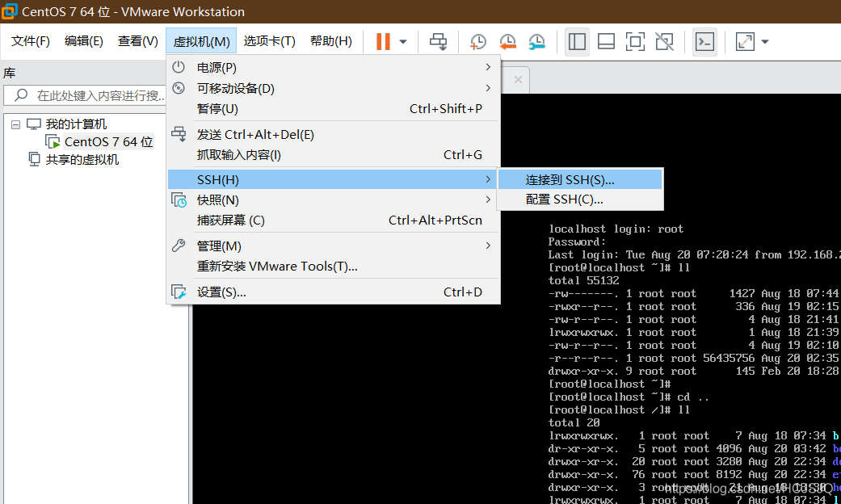Click the chevron arrow on the 电源(P) row

(x=487, y=67)
